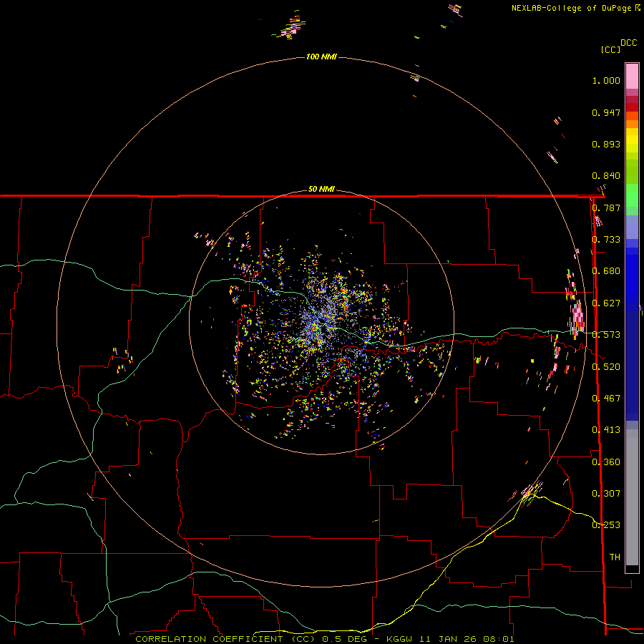This screenshot has height=644, width=644.
Task: Click the 0.733 color scale value
Action: (x=606, y=240)
